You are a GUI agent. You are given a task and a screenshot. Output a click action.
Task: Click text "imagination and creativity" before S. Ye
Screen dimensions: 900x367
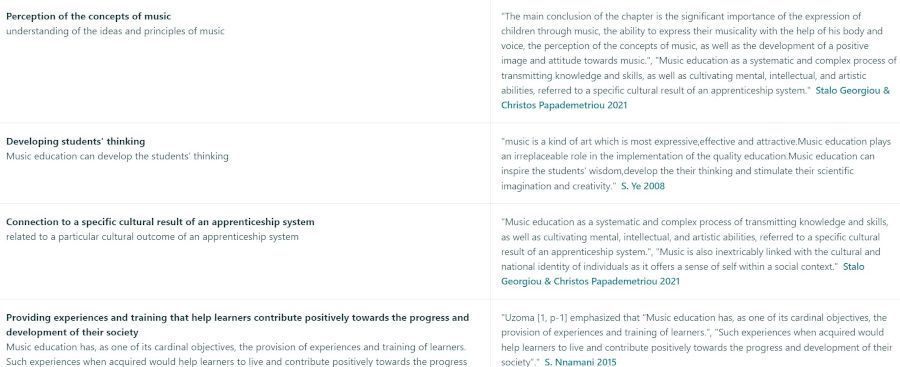click(x=558, y=186)
